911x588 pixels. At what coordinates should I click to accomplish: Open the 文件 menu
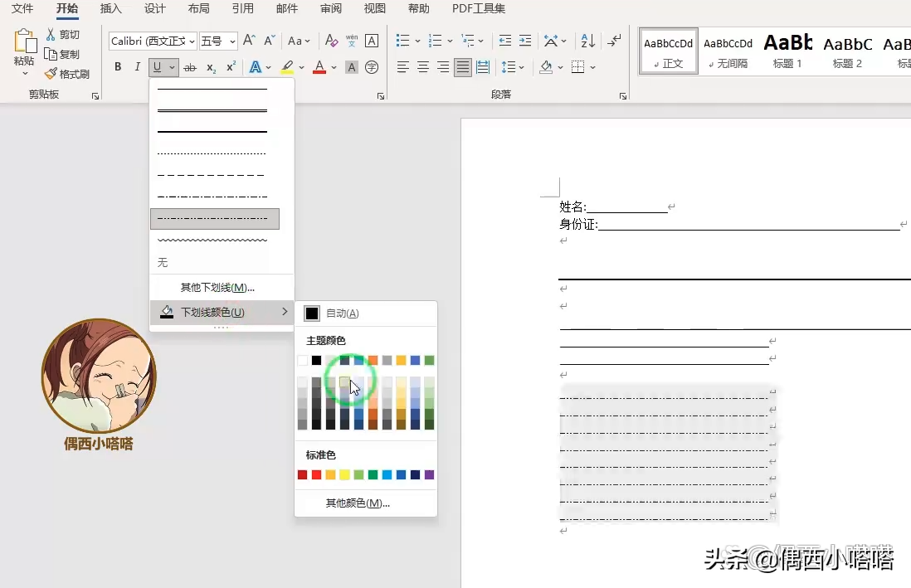coord(22,8)
